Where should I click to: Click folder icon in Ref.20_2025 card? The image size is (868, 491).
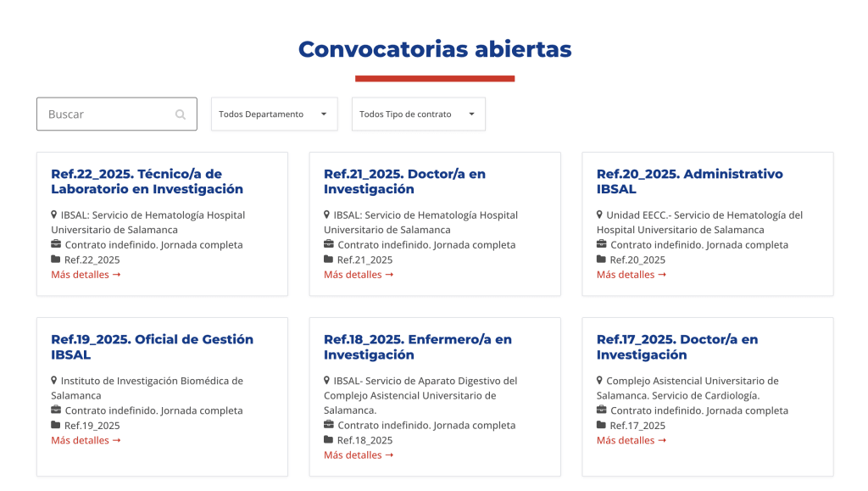(x=602, y=259)
